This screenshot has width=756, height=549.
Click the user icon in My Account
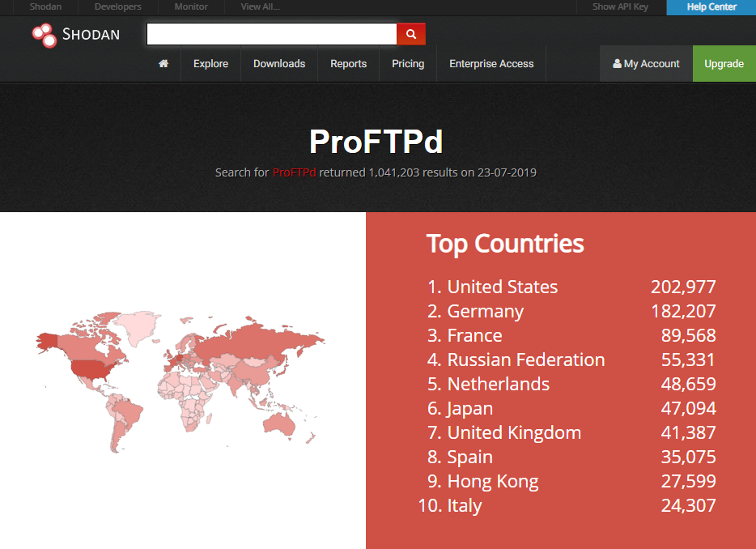pos(617,64)
